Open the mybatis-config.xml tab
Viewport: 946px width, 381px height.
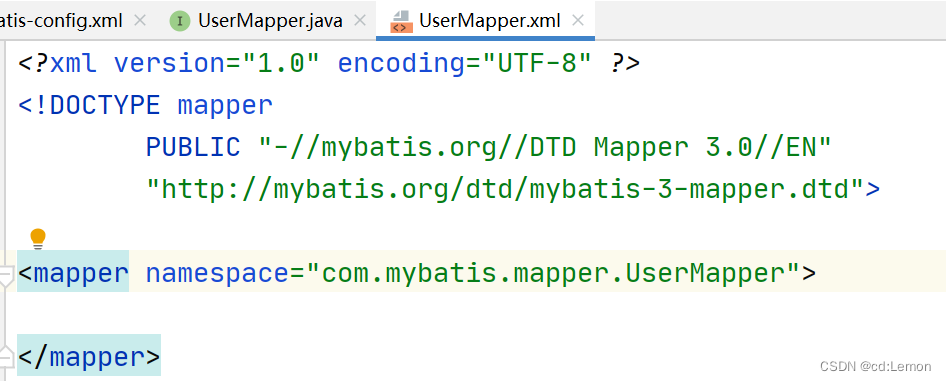click(x=62, y=21)
